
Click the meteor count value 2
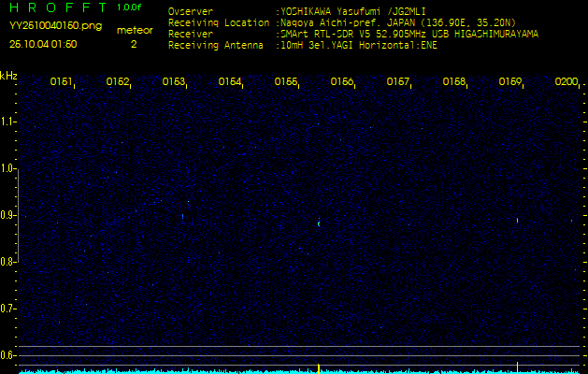coord(134,44)
